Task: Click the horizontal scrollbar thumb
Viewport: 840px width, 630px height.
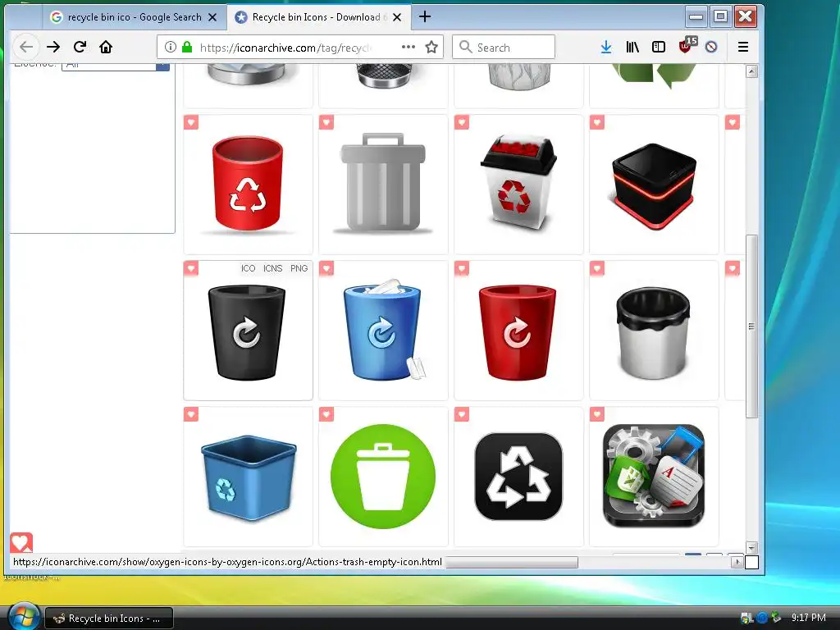Action: tap(512, 562)
